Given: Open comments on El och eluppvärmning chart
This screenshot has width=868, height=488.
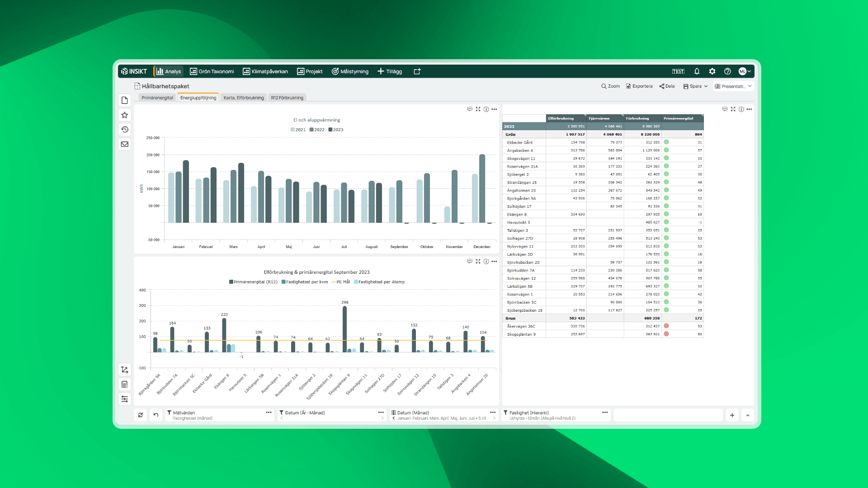Looking at the screenshot, I should tap(470, 109).
